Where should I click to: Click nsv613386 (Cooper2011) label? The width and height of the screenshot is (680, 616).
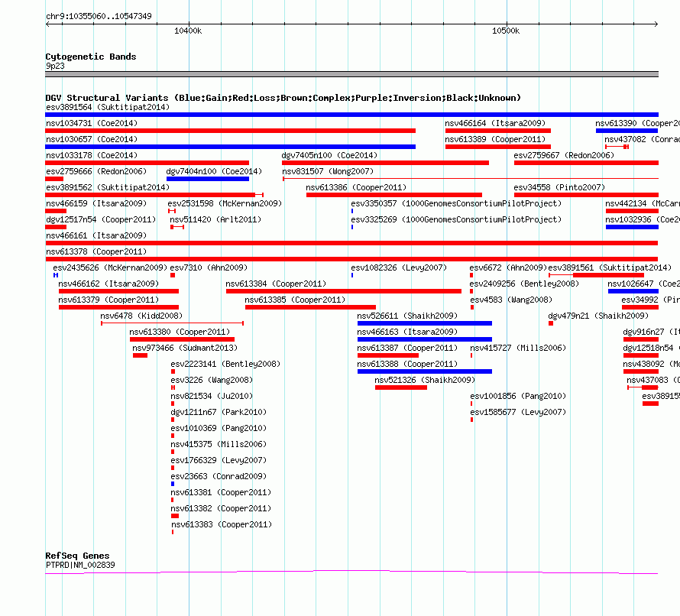[x=356, y=187]
